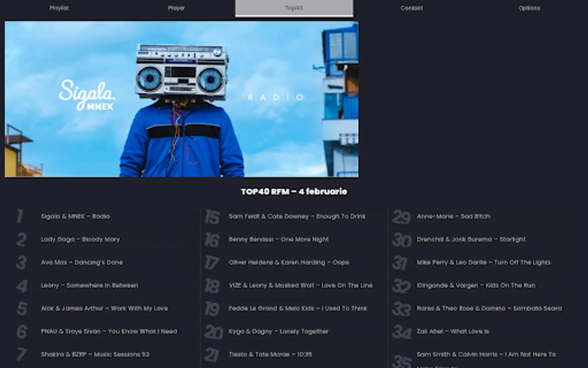Open the Player tab
Viewport: 588px width, 368px height.
pos(176,8)
